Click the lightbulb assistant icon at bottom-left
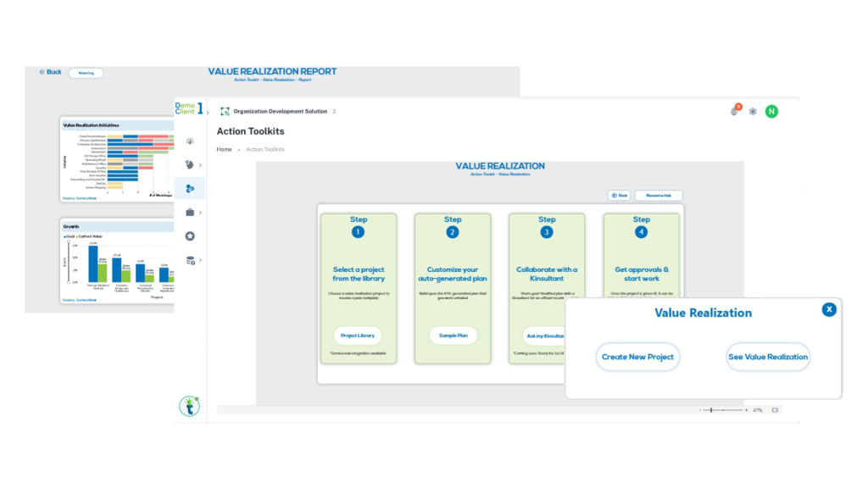The height and width of the screenshot is (488, 868). pos(189,406)
